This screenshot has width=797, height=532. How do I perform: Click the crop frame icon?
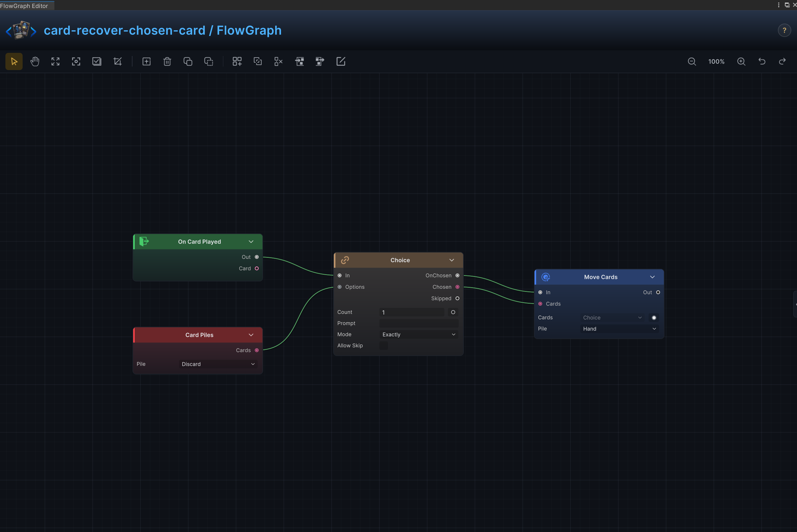[118, 61]
